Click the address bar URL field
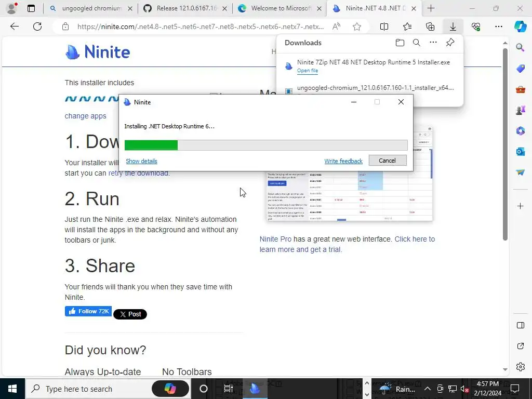 (200, 26)
